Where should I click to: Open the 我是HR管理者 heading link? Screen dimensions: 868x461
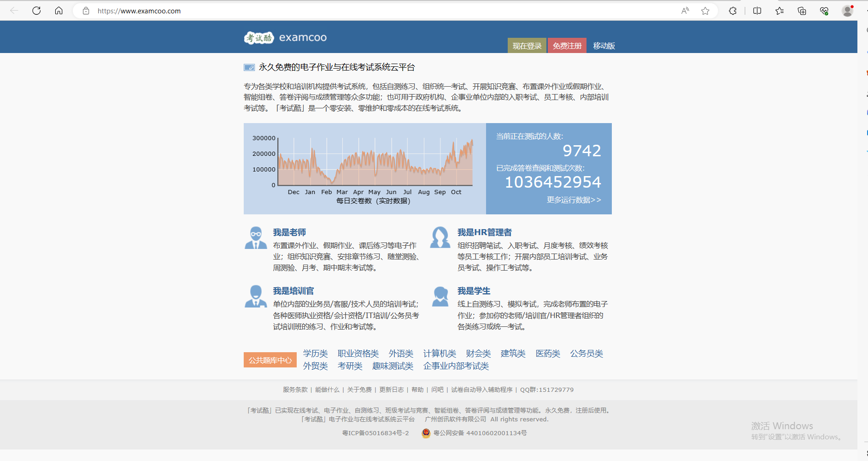click(485, 232)
